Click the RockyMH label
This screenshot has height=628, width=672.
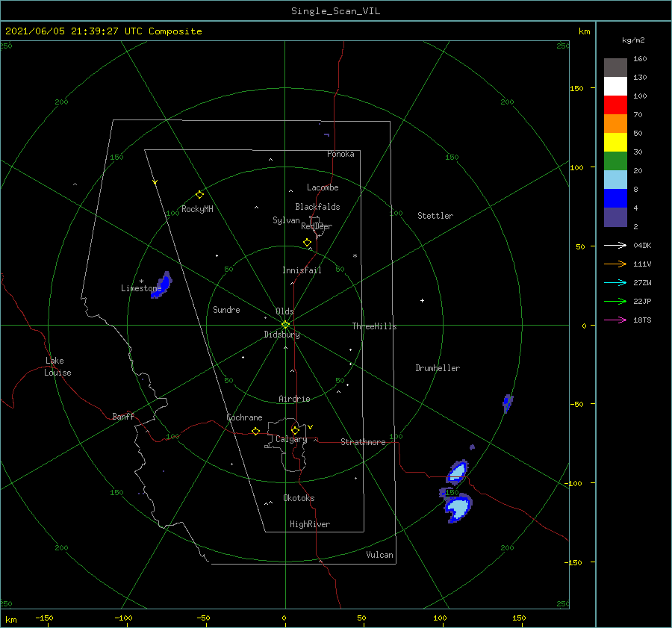[x=197, y=209]
